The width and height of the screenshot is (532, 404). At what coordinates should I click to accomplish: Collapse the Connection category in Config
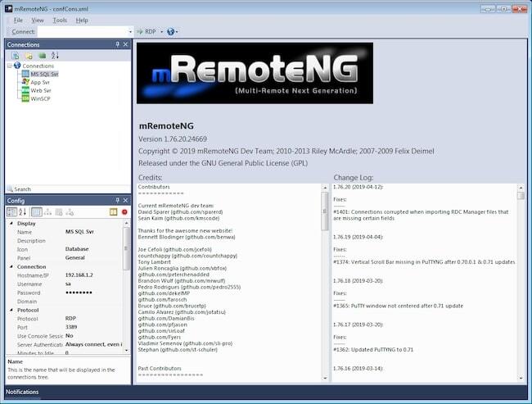[x=11, y=266]
